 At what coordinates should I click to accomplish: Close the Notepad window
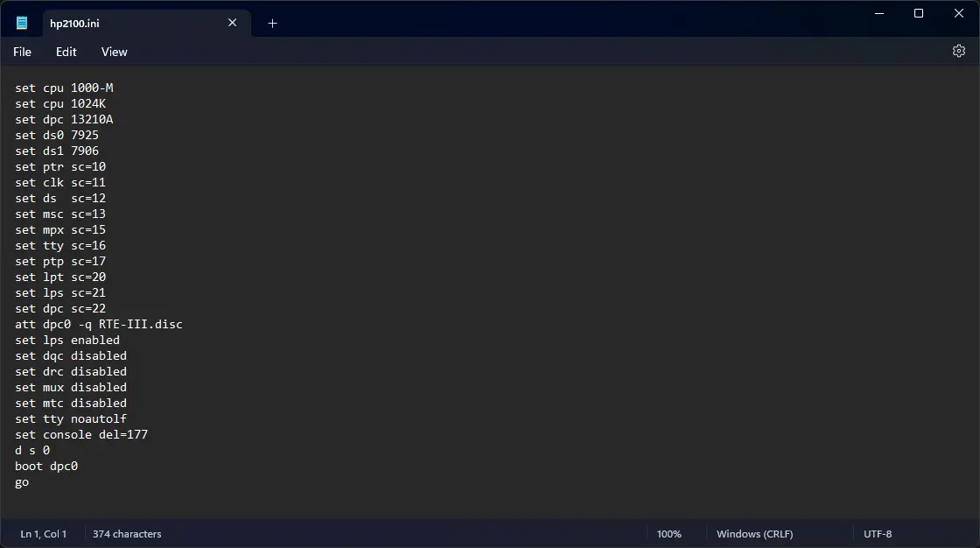pos(958,13)
